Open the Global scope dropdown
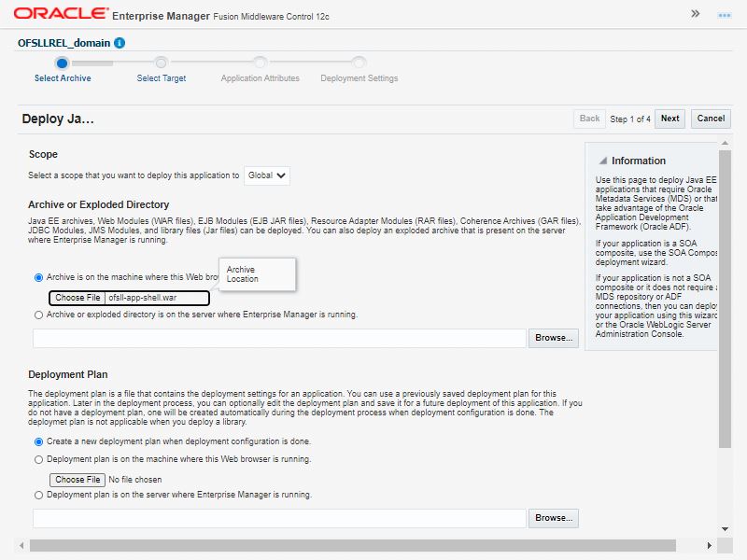The image size is (747, 560). click(x=267, y=175)
